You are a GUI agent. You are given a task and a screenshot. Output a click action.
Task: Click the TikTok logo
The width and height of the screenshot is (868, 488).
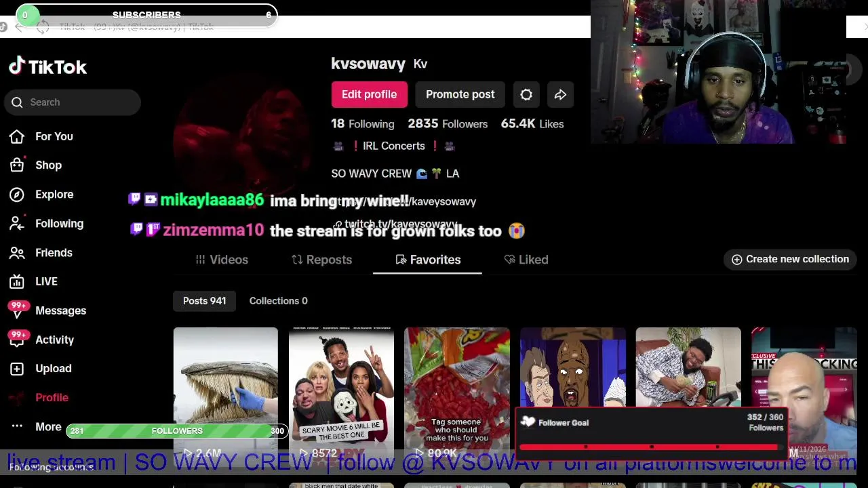(x=47, y=66)
